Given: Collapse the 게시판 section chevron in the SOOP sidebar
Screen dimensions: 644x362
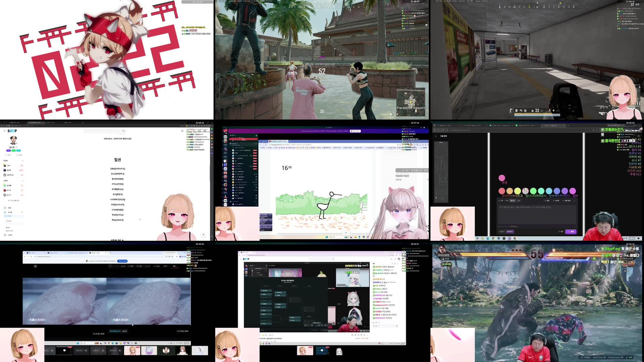Looking at the screenshot, I should coord(22,212).
